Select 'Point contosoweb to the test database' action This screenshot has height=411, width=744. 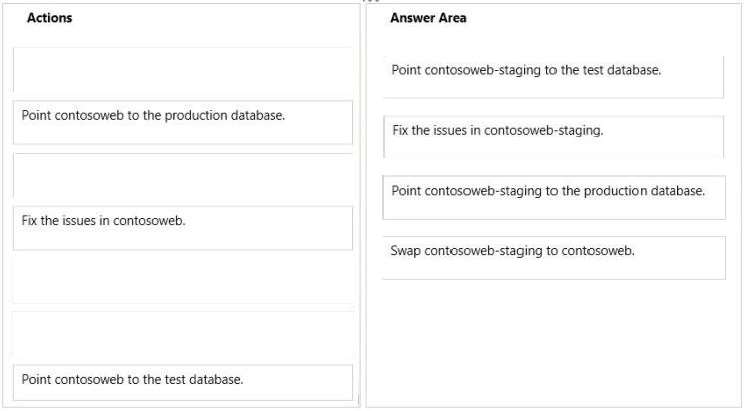click(x=183, y=383)
